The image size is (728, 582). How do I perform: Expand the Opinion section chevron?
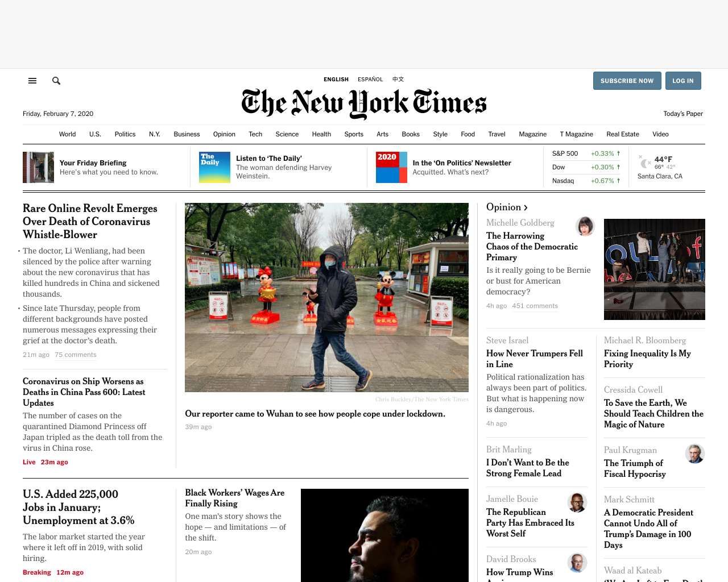tap(526, 208)
